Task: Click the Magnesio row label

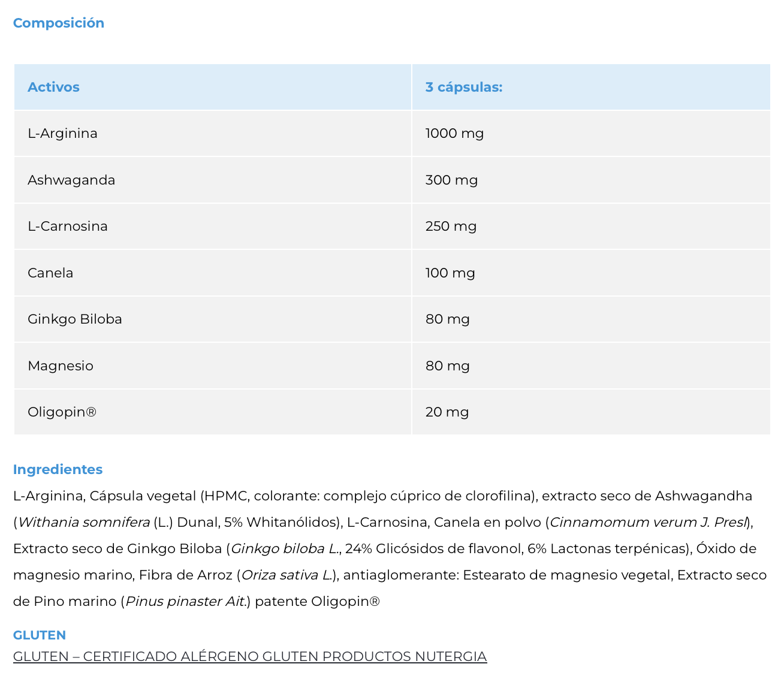Action: click(x=61, y=366)
